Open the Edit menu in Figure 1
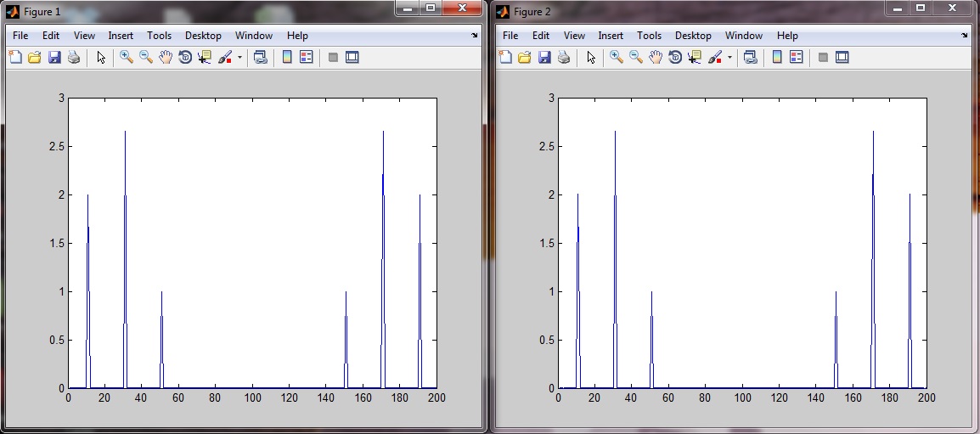This screenshot has height=434, width=980. [x=51, y=36]
